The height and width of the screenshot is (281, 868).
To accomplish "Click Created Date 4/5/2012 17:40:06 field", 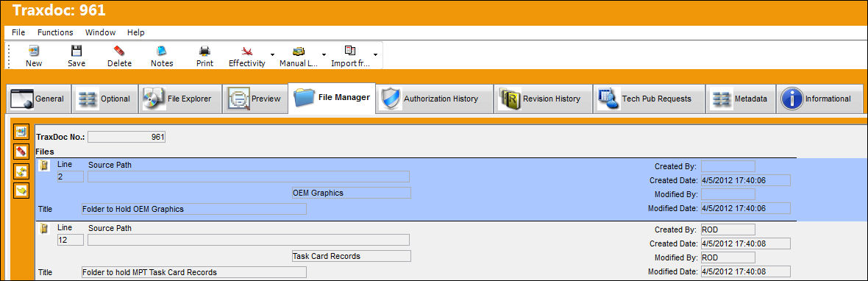I will 745,180.
